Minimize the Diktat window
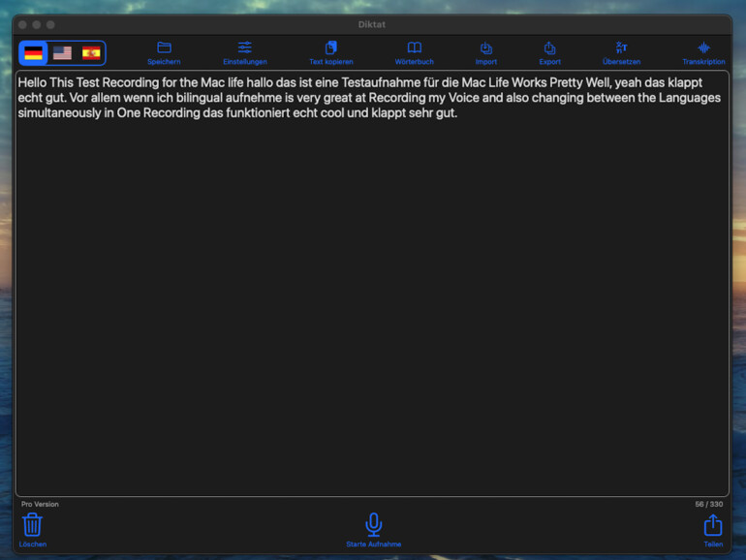The width and height of the screenshot is (746, 560). pyautogui.click(x=37, y=25)
